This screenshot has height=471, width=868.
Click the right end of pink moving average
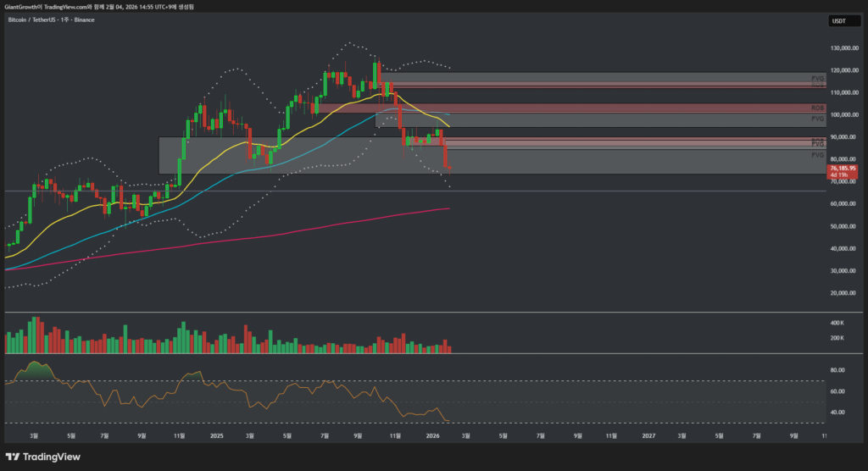[x=448, y=208]
